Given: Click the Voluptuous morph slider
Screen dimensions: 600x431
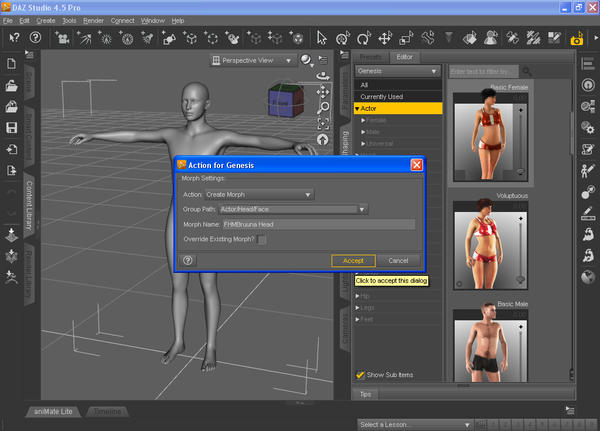Looking at the screenshot, I should [520, 250].
